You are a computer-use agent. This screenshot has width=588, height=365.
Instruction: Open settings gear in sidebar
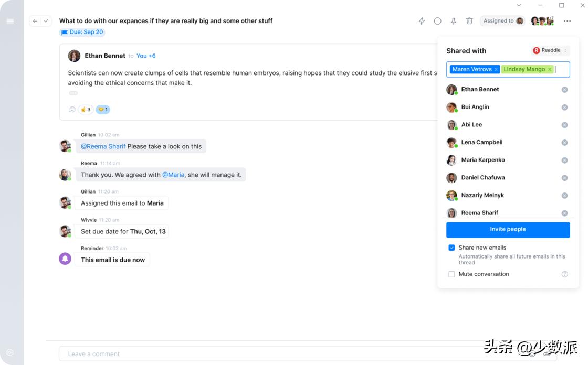click(x=10, y=353)
